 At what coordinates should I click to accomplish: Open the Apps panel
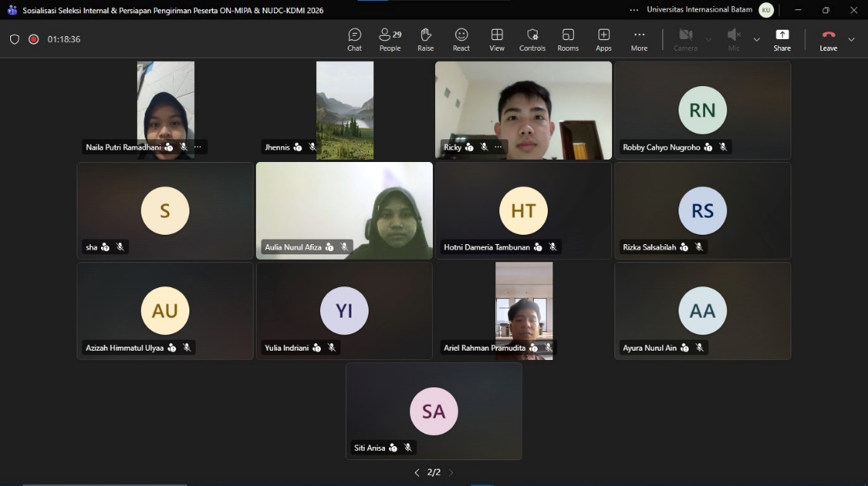click(603, 39)
